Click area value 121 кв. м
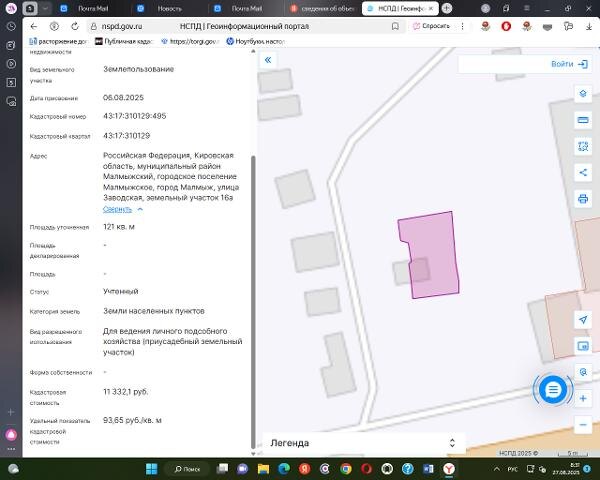Screen dimensions: 600x480 119,227
